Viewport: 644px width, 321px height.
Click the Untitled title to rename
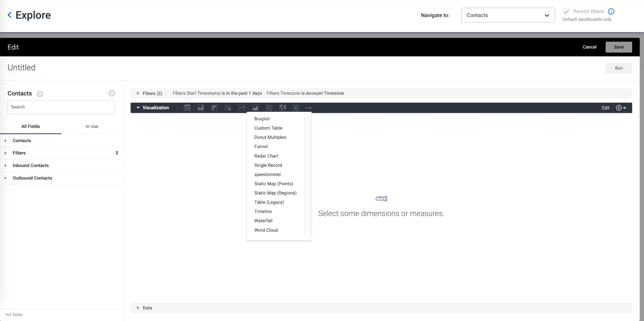(22, 67)
